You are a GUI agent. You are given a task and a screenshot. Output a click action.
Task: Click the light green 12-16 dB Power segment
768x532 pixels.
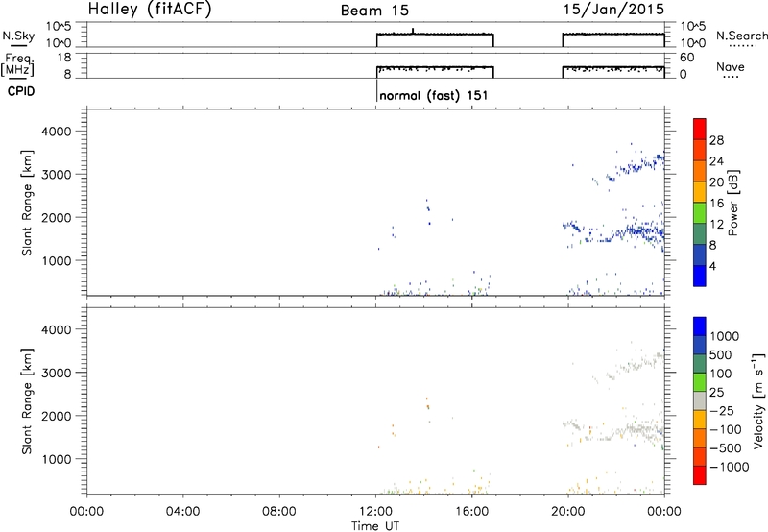(x=700, y=213)
